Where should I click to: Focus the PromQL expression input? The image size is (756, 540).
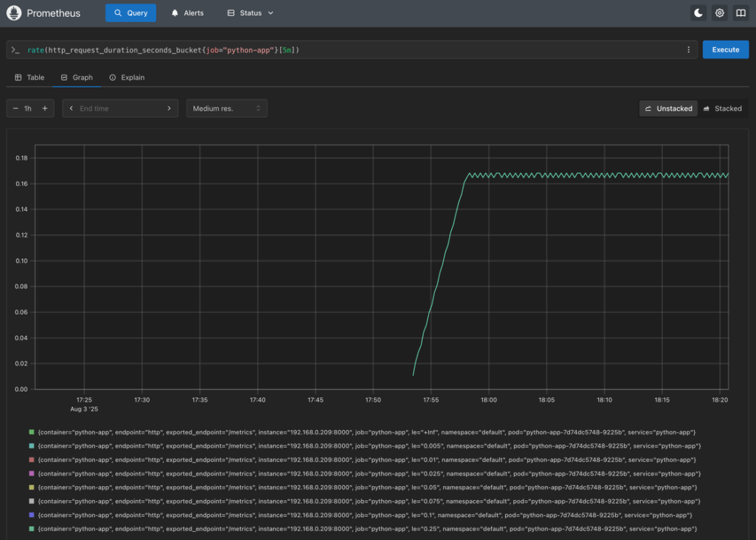point(352,49)
